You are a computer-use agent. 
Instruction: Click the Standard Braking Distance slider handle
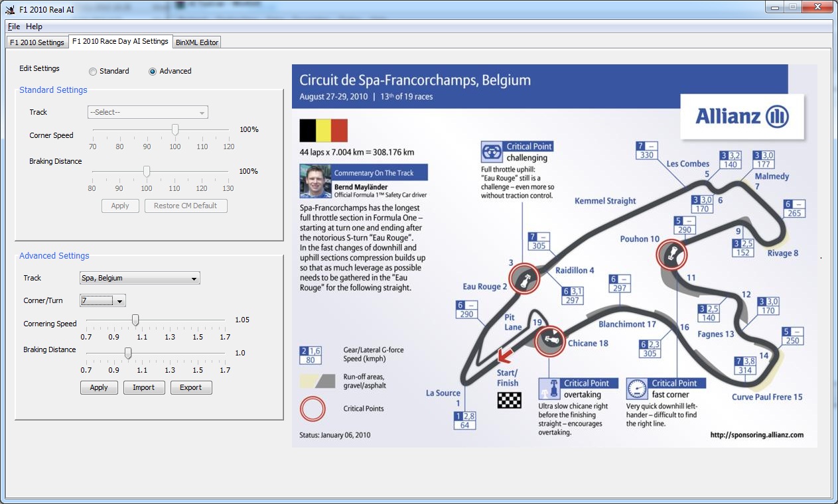click(147, 171)
